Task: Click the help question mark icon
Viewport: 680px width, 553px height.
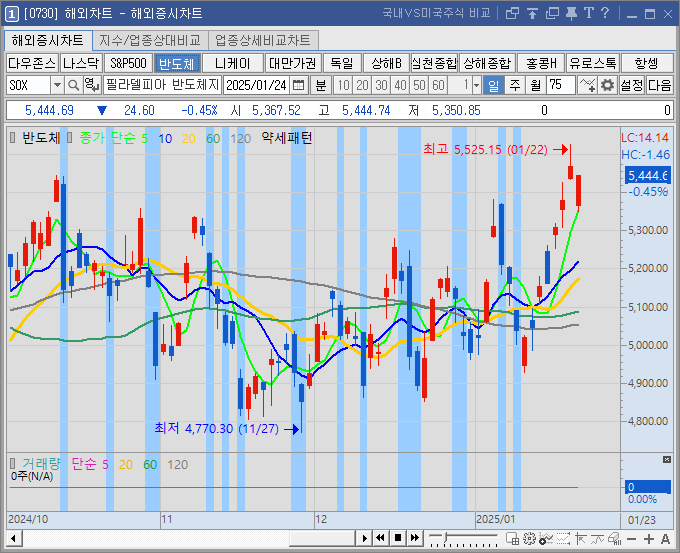Action: (x=605, y=13)
